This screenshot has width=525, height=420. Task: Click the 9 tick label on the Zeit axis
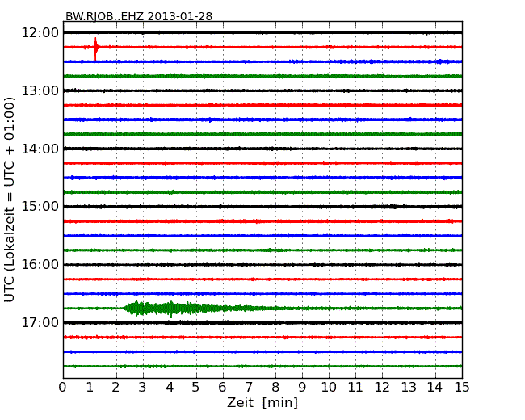pos(302,388)
